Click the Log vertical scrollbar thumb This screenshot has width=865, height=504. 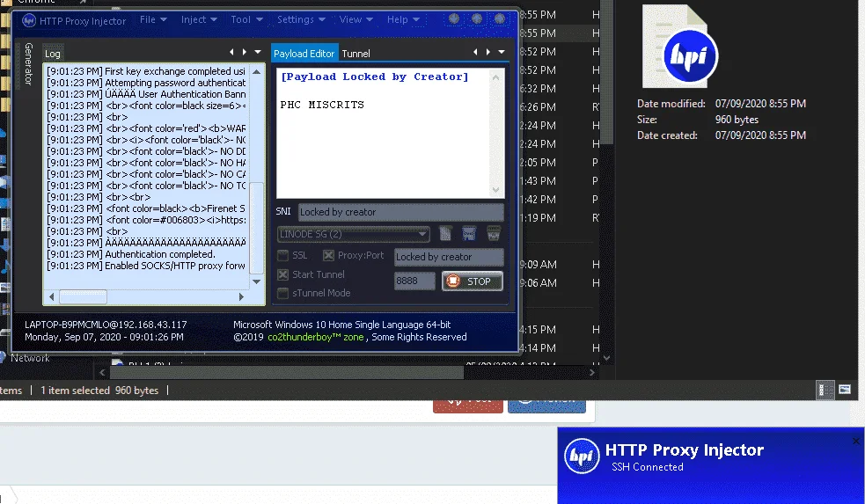coord(257,227)
